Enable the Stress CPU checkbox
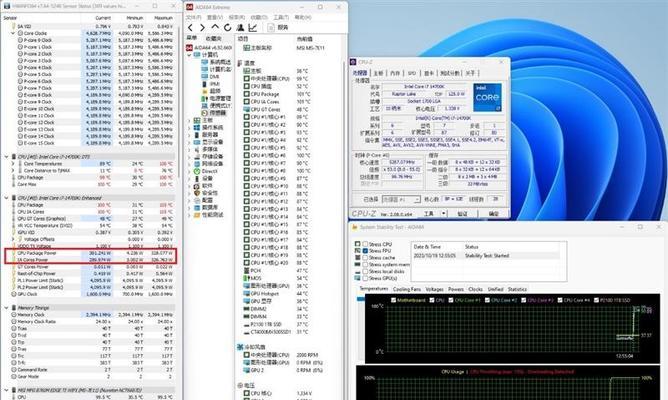Image resolution: width=668 pixels, height=400 pixels. 365,244
